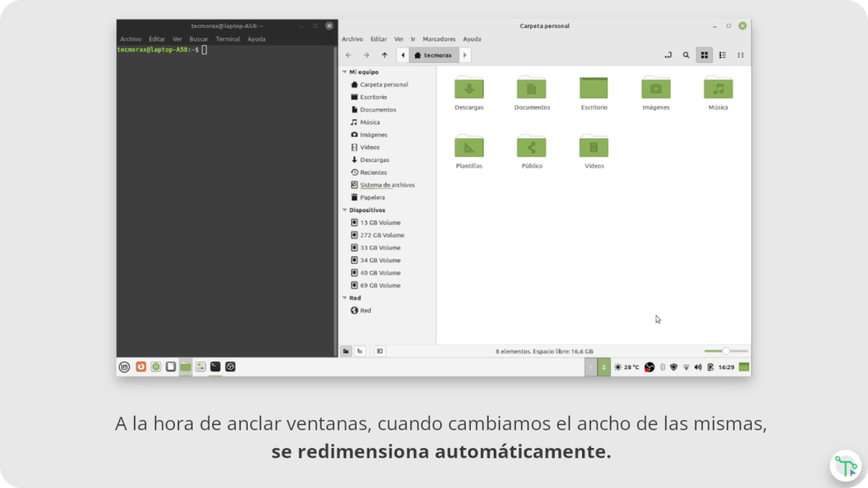
Task: Toggle location path entry icon
Action: [x=668, y=55]
